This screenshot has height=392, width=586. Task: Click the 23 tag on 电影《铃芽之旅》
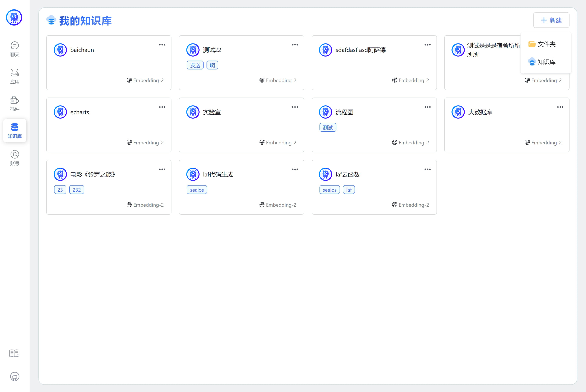60,190
